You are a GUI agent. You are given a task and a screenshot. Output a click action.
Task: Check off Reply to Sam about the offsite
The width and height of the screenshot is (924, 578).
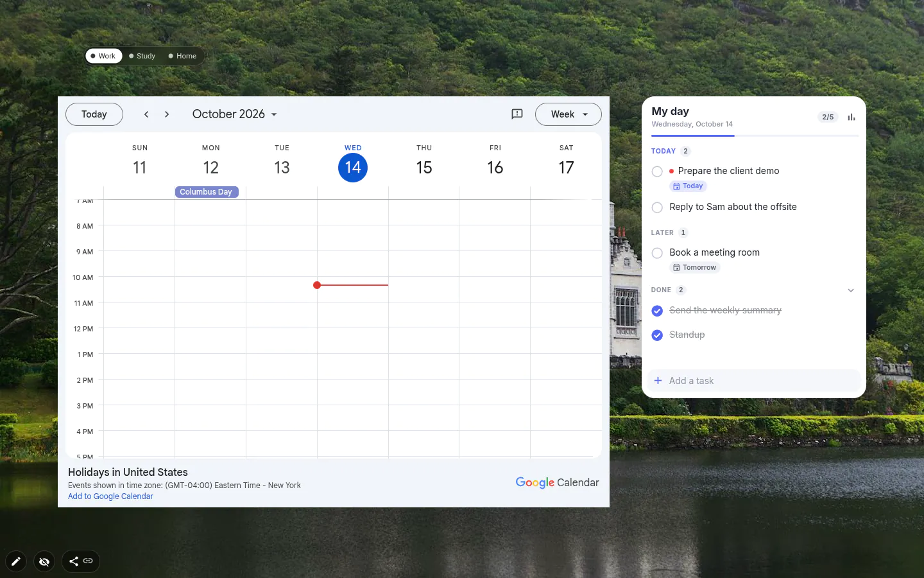(657, 207)
